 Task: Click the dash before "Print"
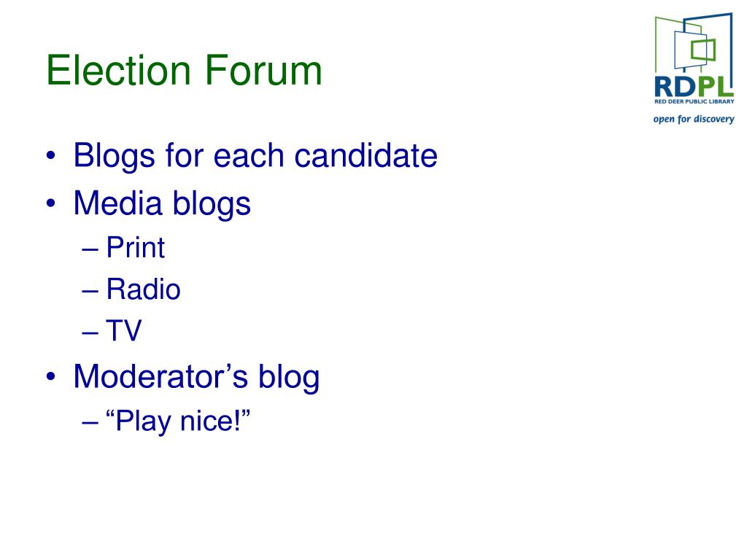coord(90,249)
